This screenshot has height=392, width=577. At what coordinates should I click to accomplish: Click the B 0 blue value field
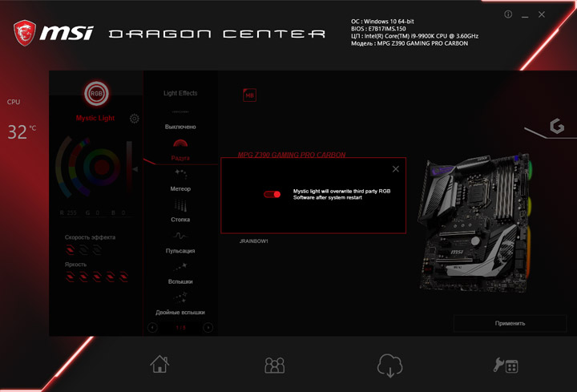pos(119,212)
